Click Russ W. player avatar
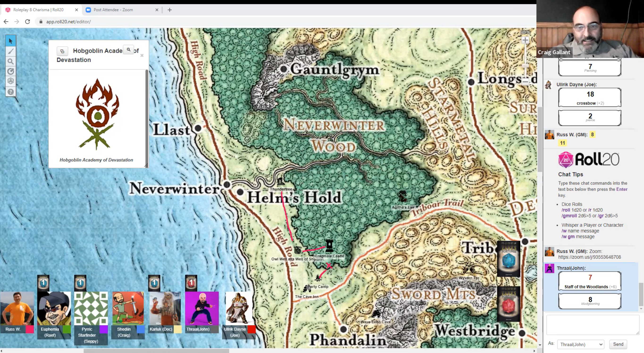Screen dimensions: 644x353 [x=17, y=308]
